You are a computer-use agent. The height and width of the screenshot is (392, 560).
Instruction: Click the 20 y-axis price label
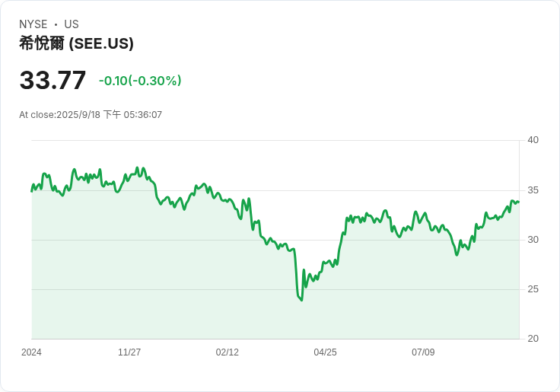pos(533,339)
